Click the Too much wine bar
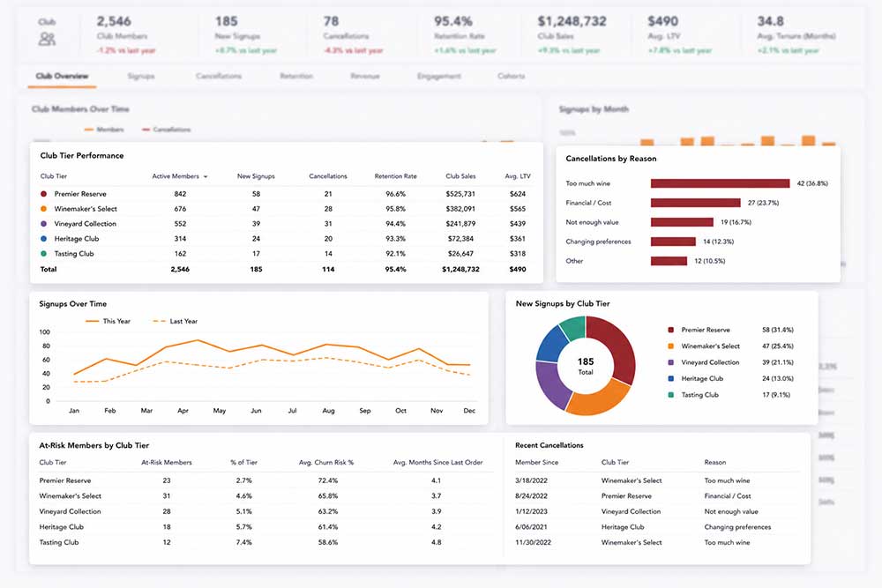 (x=720, y=183)
